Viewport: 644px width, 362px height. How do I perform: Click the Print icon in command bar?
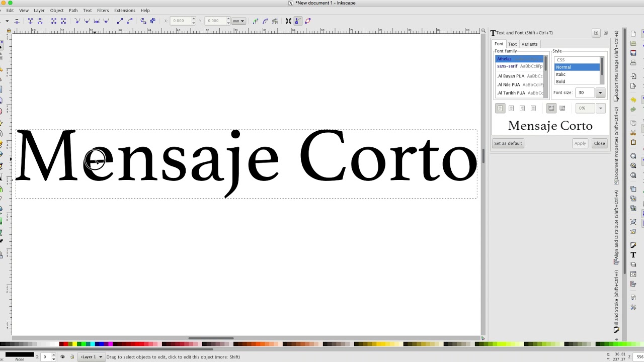(x=633, y=63)
